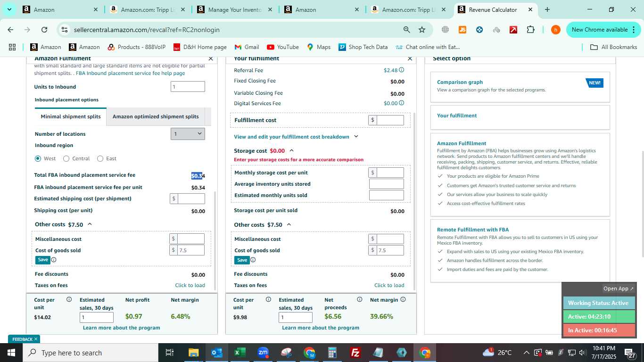This screenshot has width=644, height=362.
Task: Click the Average inventory units stored field
Action: click(x=387, y=184)
